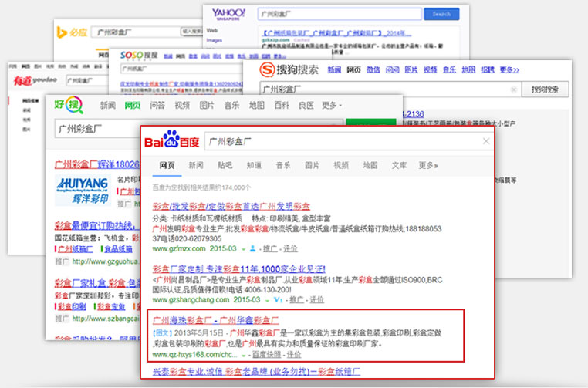The height and width of the screenshot is (388, 588).
Task: Open the HUIYANG 辉洋彩印 ad image
Action: (83, 190)
